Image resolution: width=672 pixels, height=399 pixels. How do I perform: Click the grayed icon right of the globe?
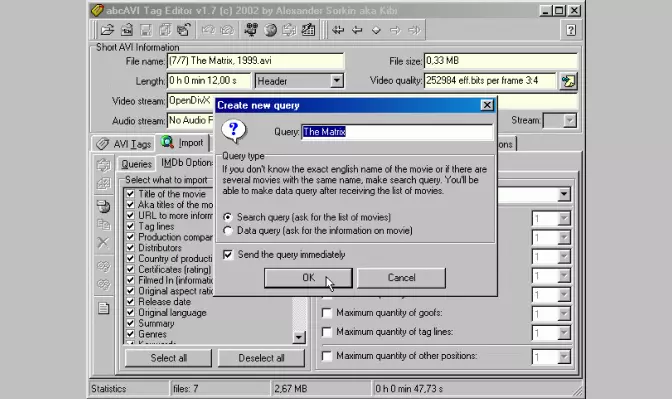289,30
